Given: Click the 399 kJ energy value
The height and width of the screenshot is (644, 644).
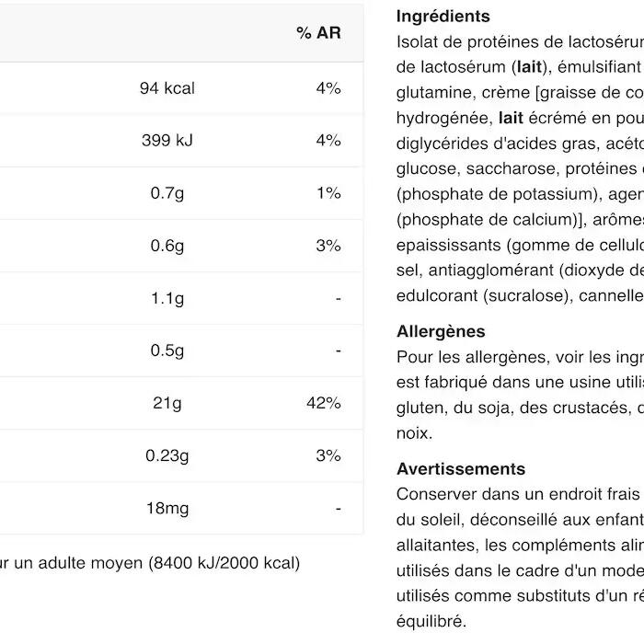Looking at the screenshot, I should [167, 141].
